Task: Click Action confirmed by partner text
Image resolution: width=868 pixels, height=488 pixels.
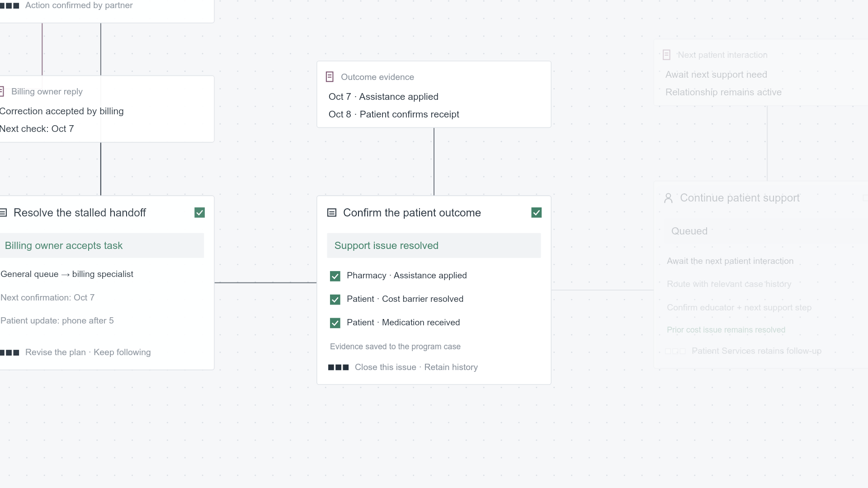Action: coord(79,5)
